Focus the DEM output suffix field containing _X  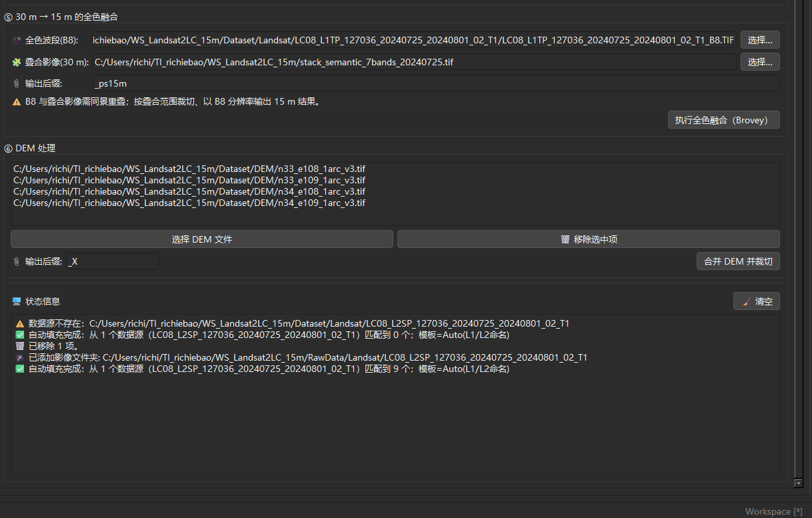point(112,262)
